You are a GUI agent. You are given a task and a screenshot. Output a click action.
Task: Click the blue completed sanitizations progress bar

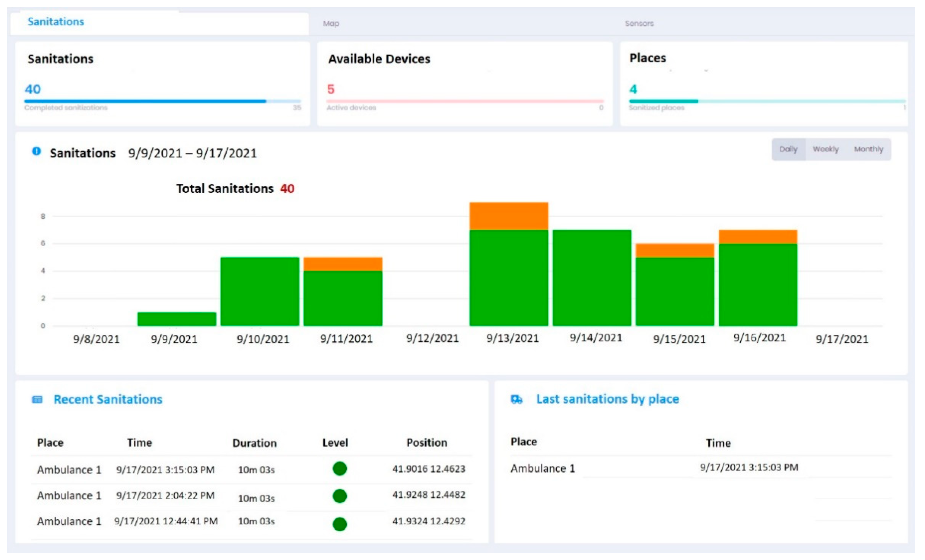pos(145,101)
